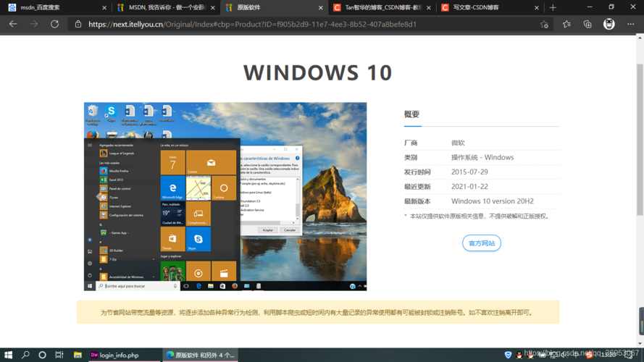Open taskbar search magnifier
The image size is (644, 362).
pyautogui.click(x=25, y=355)
